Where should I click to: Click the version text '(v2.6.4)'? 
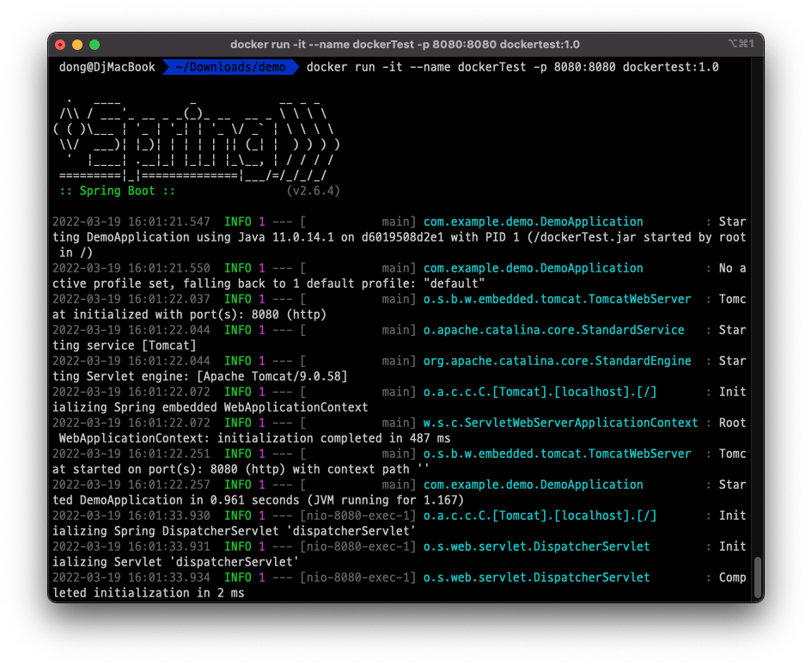coord(314,191)
